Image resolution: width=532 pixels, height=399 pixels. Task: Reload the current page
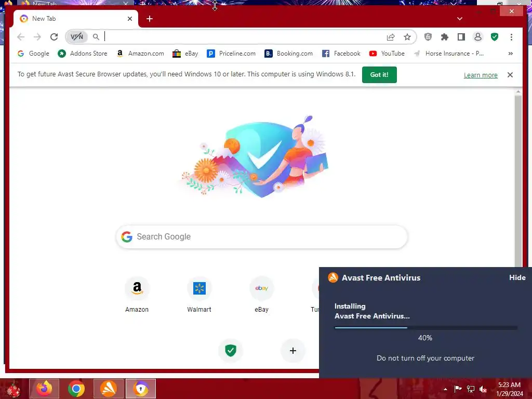tap(54, 37)
